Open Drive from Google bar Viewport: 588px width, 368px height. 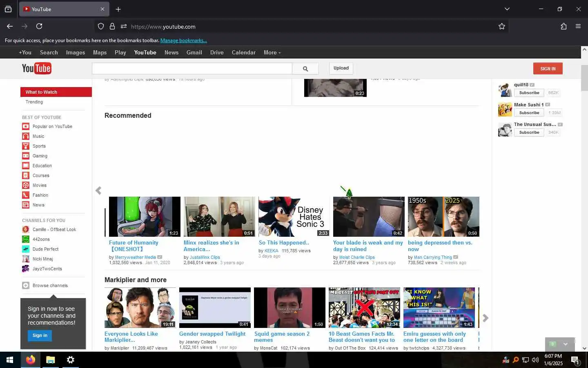217,52
